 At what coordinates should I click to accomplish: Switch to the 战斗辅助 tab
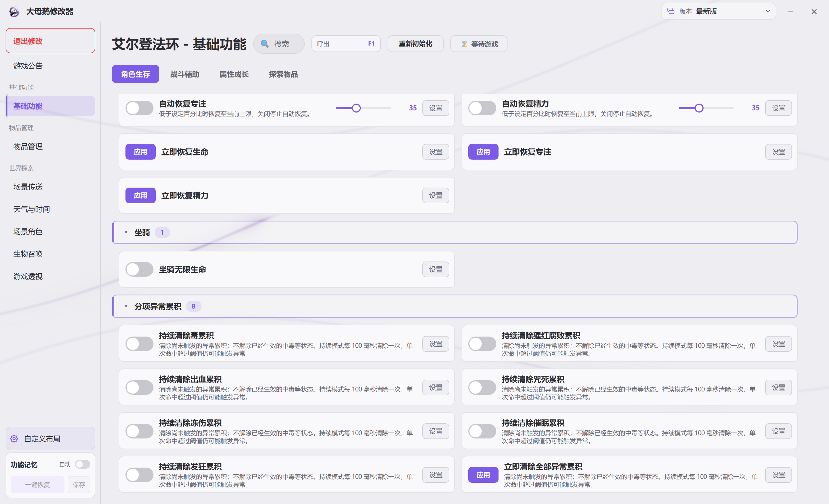click(185, 74)
